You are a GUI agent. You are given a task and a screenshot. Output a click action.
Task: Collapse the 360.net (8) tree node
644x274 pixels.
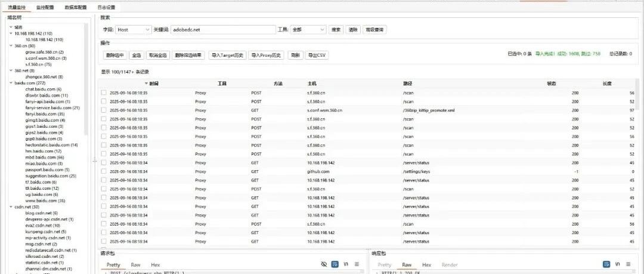(x=11, y=71)
